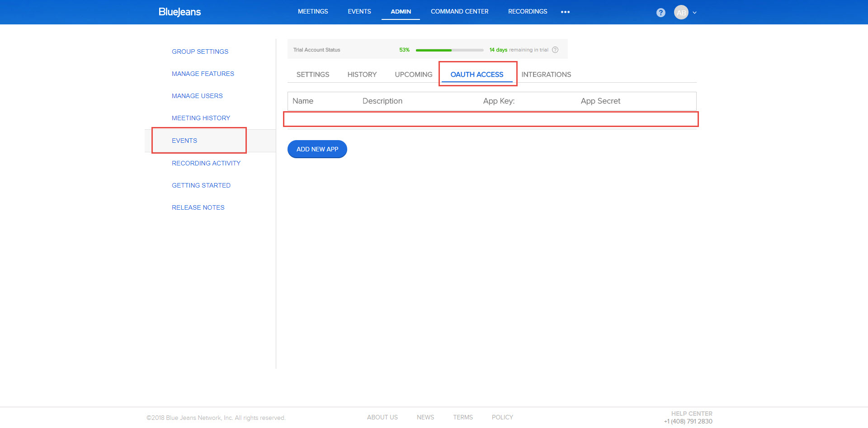Click the trial progress bar
The image size is (868, 428).
(449, 50)
